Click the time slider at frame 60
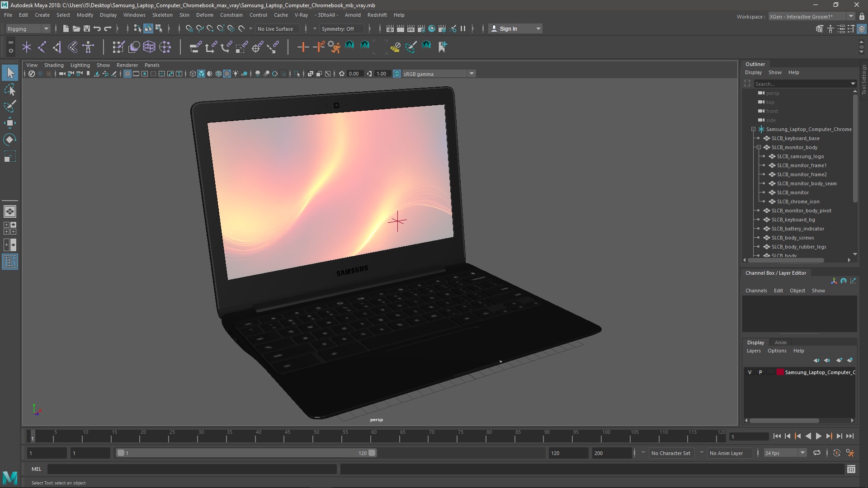This screenshot has width=868, height=488. (374, 436)
